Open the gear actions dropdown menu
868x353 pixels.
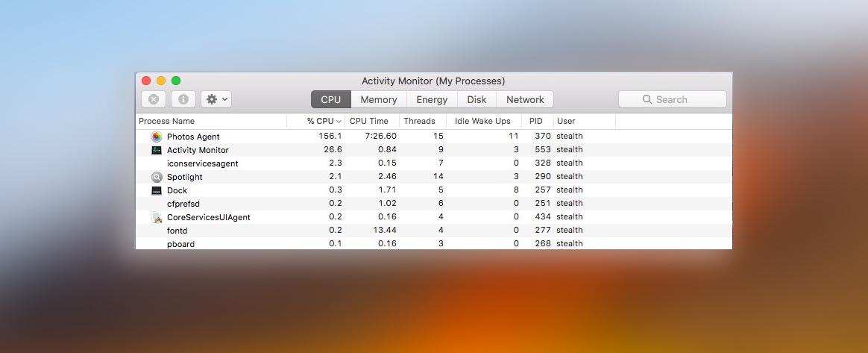(216, 99)
